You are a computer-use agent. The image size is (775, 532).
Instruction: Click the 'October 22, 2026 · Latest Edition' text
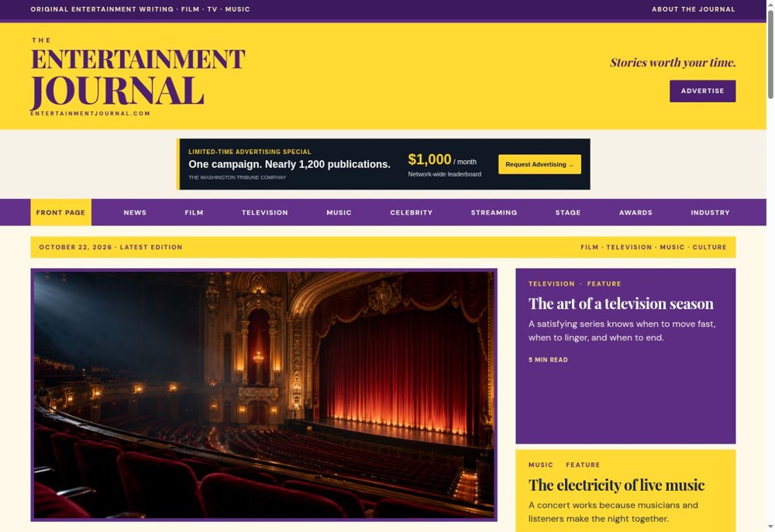tap(111, 247)
